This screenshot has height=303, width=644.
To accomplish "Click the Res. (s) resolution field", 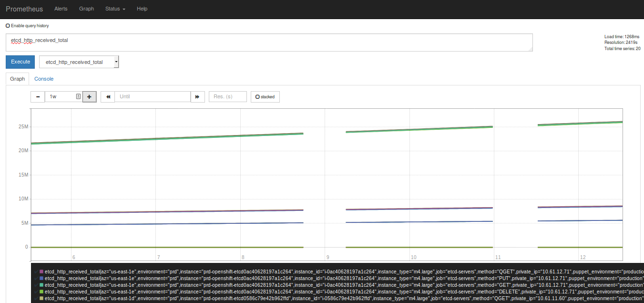I will point(227,96).
